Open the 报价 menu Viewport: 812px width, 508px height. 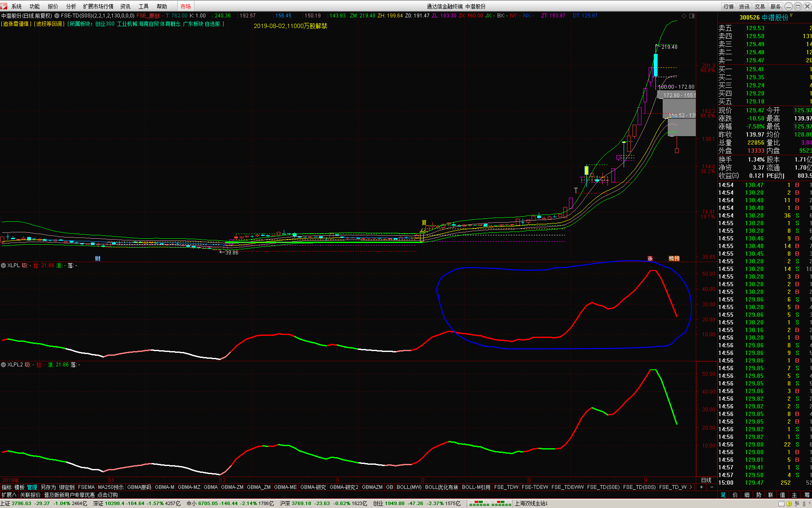click(x=53, y=6)
